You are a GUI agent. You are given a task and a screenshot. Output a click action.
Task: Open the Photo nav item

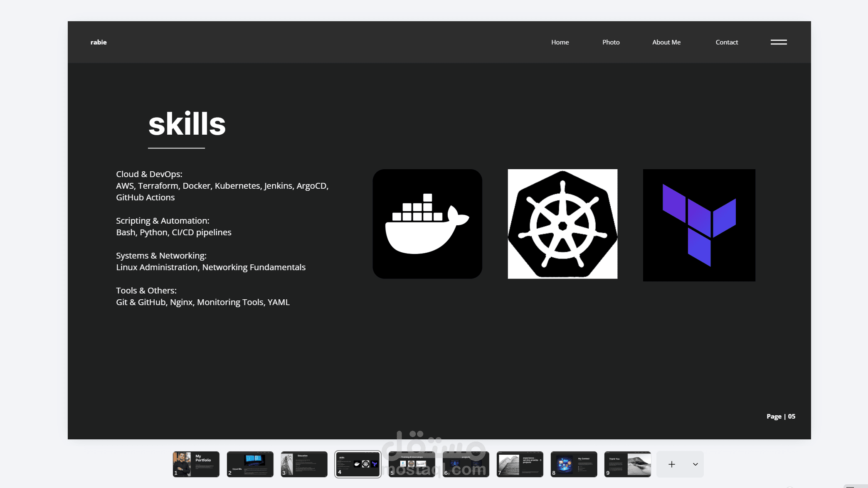click(611, 42)
